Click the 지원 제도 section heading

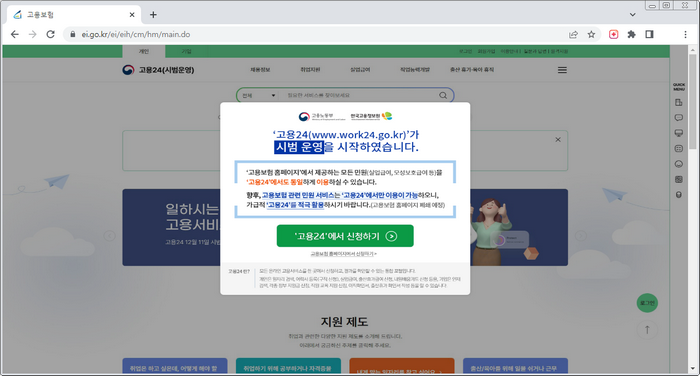tap(344, 322)
